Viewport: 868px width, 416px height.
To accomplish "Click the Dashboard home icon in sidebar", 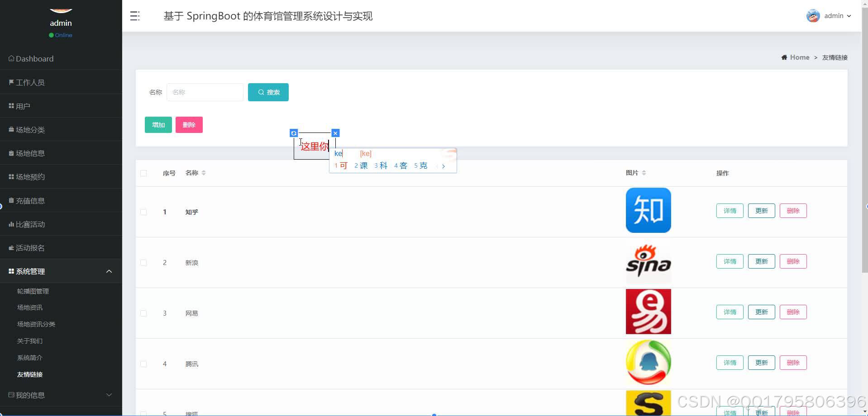I will 11,58.
